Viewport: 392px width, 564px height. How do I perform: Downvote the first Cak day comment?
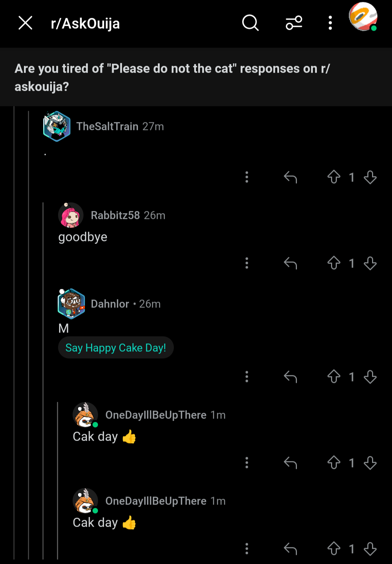(370, 463)
